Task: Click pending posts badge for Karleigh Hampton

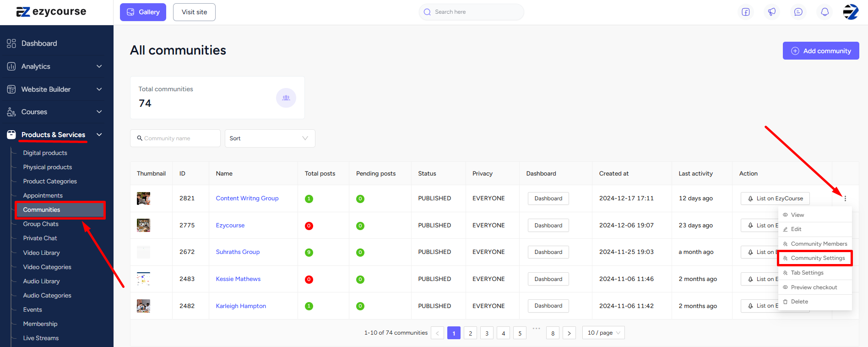Action: (360, 306)
